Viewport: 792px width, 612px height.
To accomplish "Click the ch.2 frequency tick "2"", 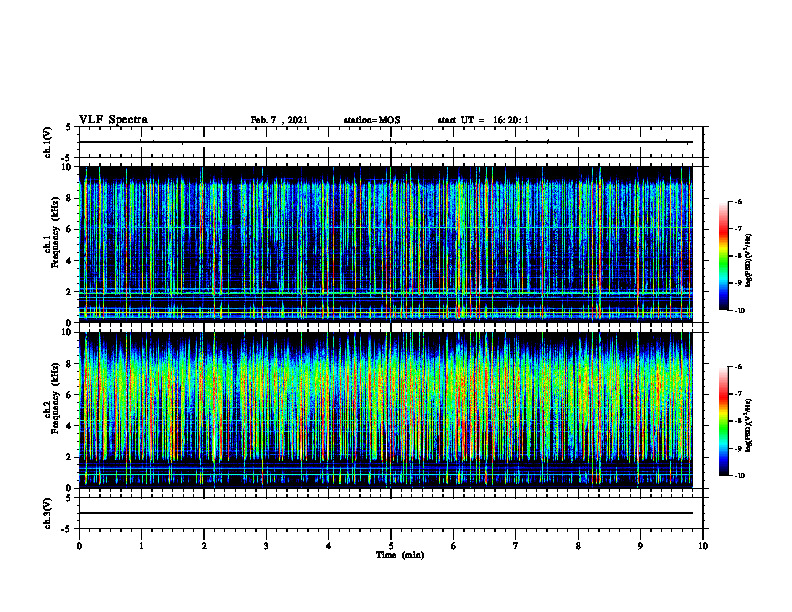I will 70,457.
